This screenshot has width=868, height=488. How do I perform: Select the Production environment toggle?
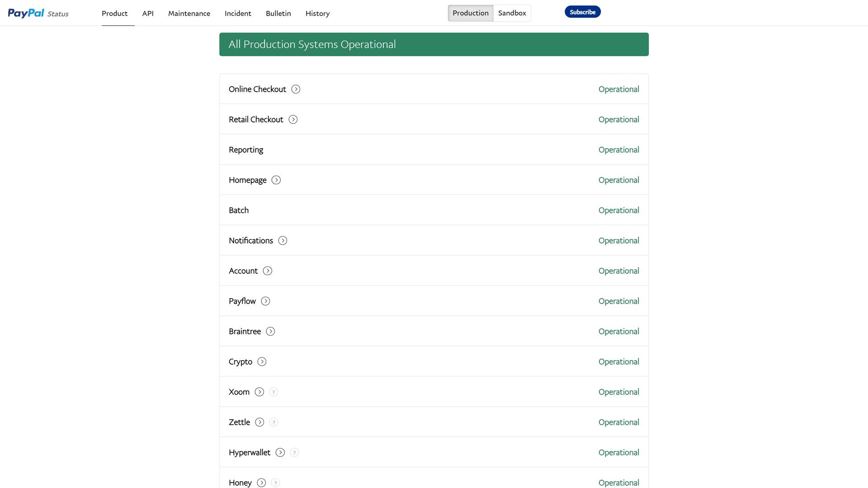[x=470, y=13]
